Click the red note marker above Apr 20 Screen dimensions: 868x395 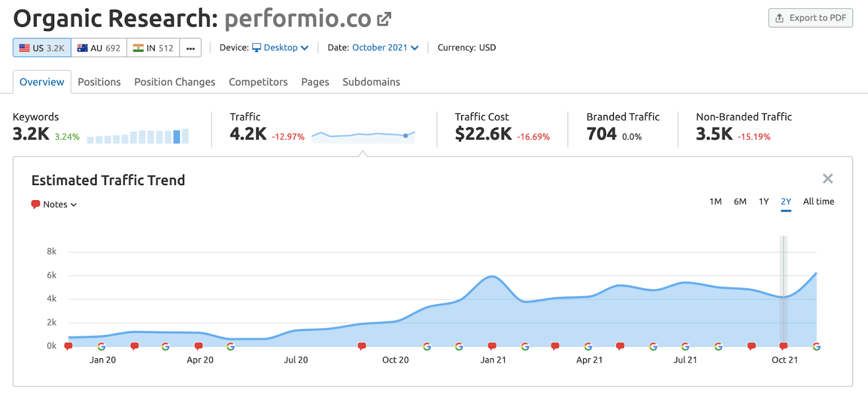pos(199,346)
